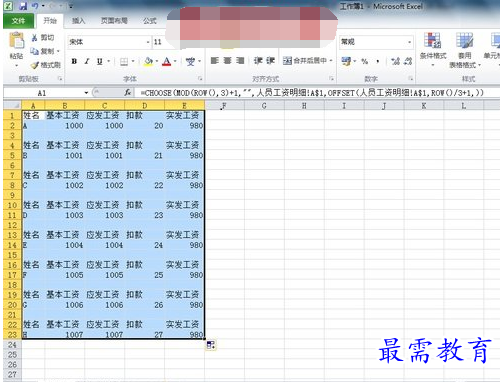Apply Italic formatting
500x382 pixels.
click(87, 61)
